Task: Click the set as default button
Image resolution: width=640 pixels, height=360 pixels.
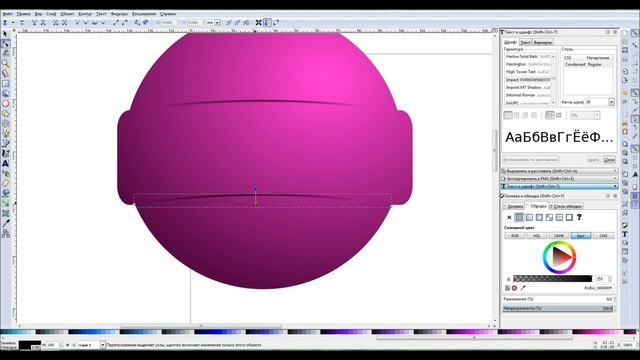Action: [531, 160]
